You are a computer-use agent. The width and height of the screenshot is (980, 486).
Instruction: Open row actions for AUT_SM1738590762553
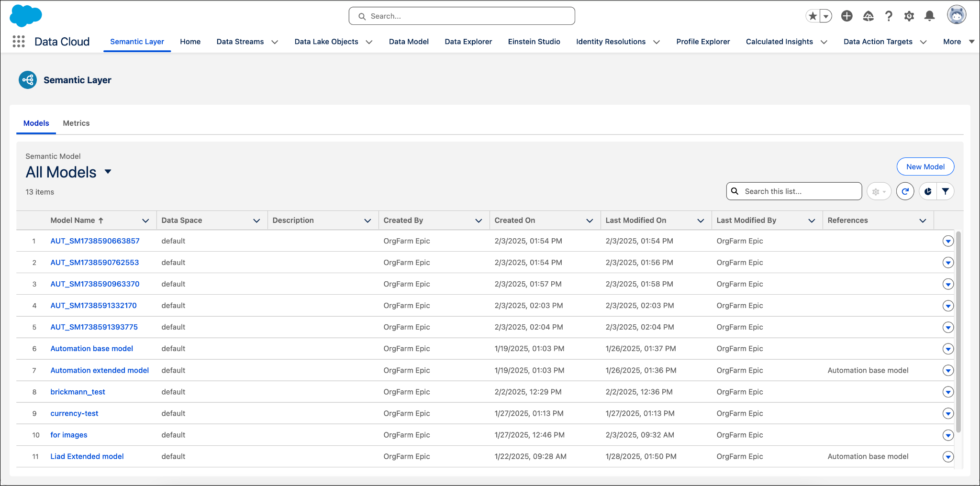point(948,263)
